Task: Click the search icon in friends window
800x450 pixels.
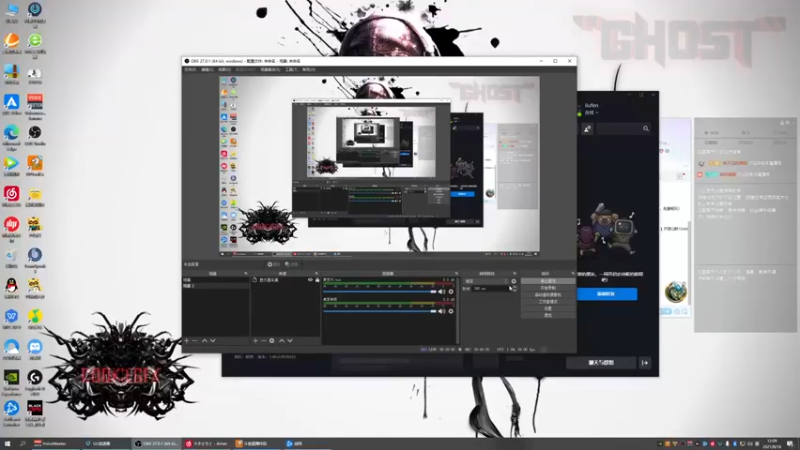Action: pos(646,129)
